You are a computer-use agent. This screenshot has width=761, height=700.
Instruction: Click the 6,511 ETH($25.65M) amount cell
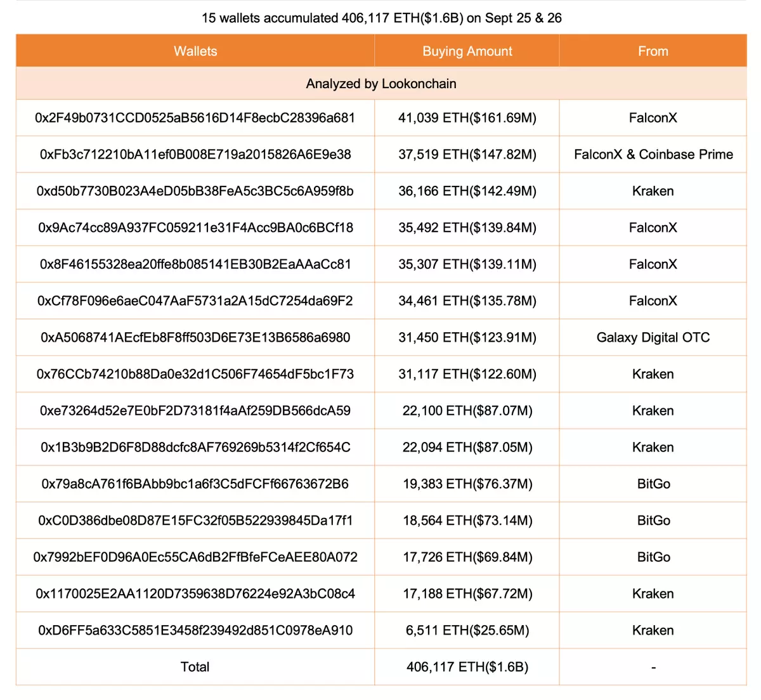pyautogui.click(x=467, y=630)
